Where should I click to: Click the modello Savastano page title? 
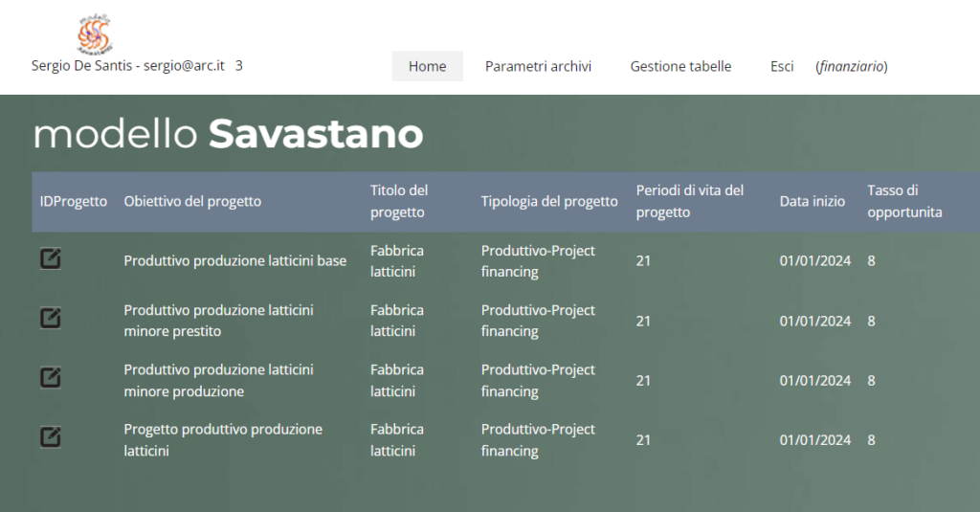tap(228, 134)
